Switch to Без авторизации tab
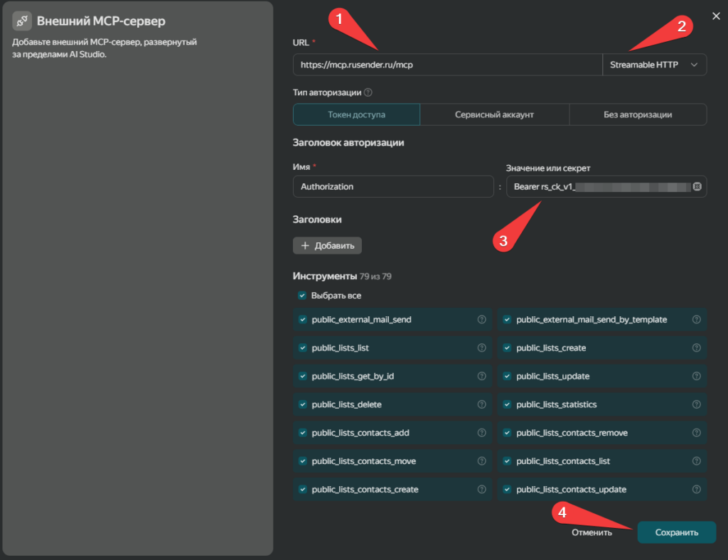The height and width of the screenshot is (560, 728). click(638, 114)
